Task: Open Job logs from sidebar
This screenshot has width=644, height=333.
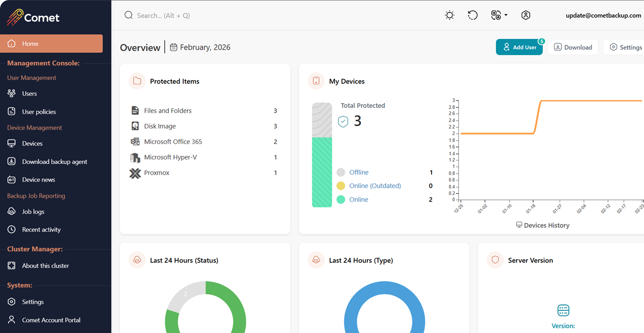Action: click(x=33, y=212)
